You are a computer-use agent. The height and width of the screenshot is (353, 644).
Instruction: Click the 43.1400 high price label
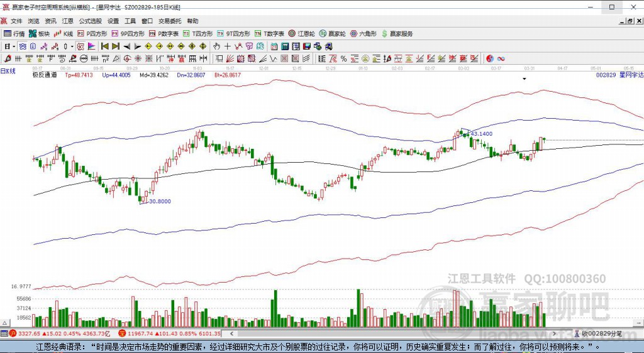tap(481, 134)
